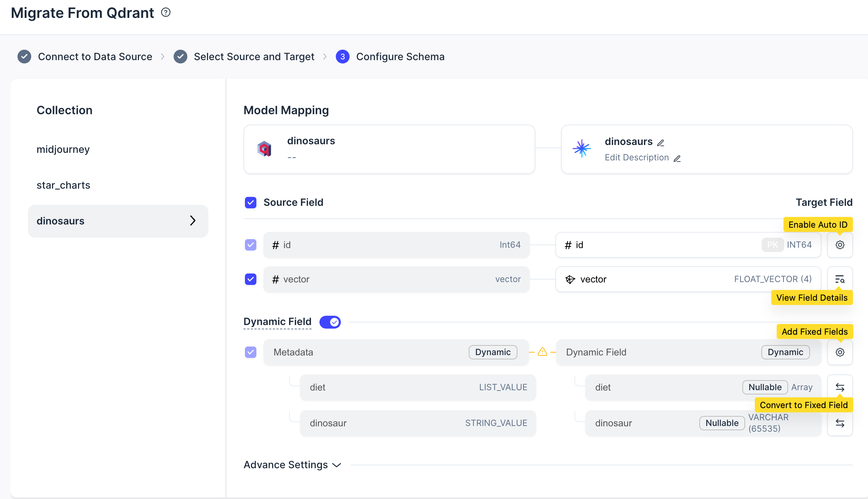
Task: Click the Int64 source type label
Action: (x=510, y=245)
